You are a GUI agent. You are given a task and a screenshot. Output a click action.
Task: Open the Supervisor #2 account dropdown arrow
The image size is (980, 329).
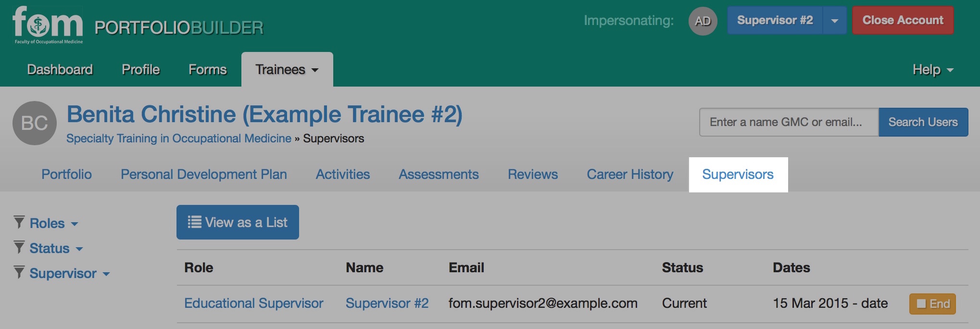click(x=835, y=21)
